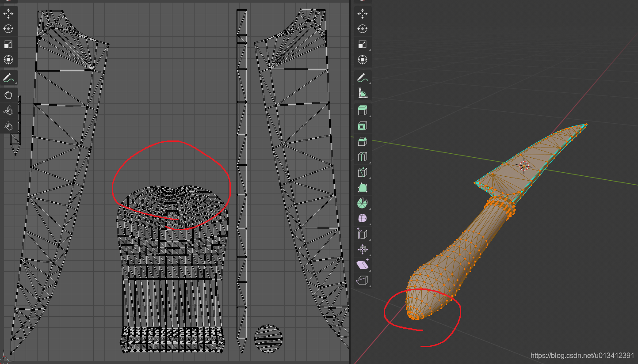Image resolution: width=638 pixels, height=364 pixels.
Task: Click the narrow vertical UV strip island
Action: coord(241,181)
